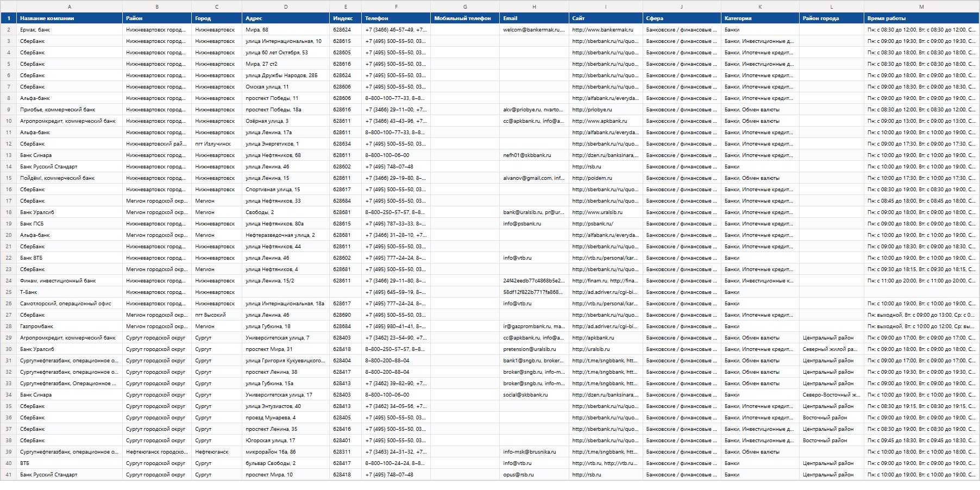The image size is (980, 490).
Task: Select column K letter header
Action: coord(760,7)
